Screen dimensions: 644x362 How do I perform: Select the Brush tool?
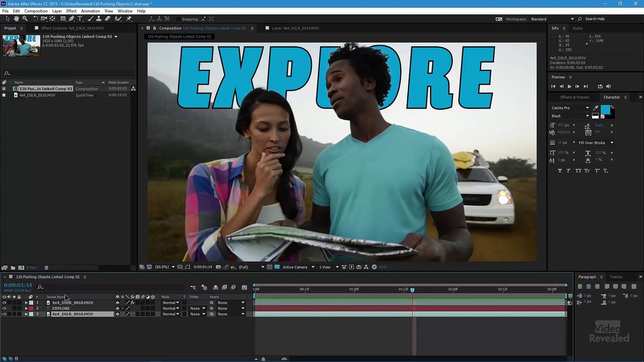click(90, 19)
